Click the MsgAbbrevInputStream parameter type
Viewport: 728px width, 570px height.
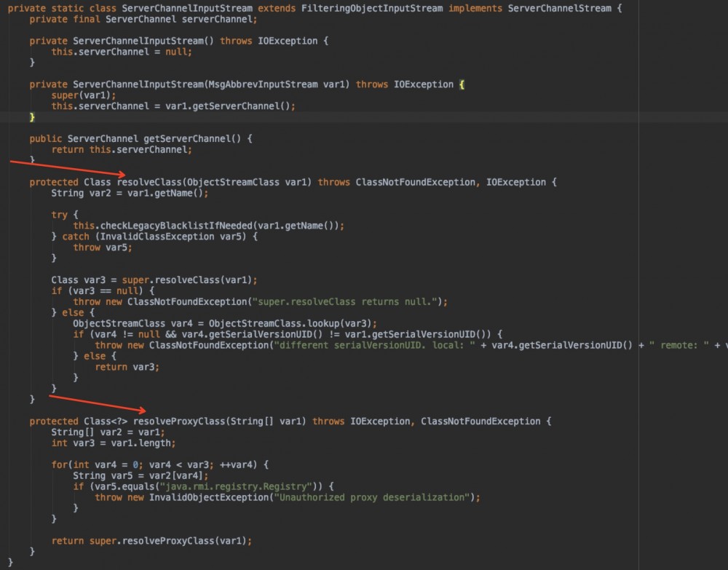click(263, 84)
